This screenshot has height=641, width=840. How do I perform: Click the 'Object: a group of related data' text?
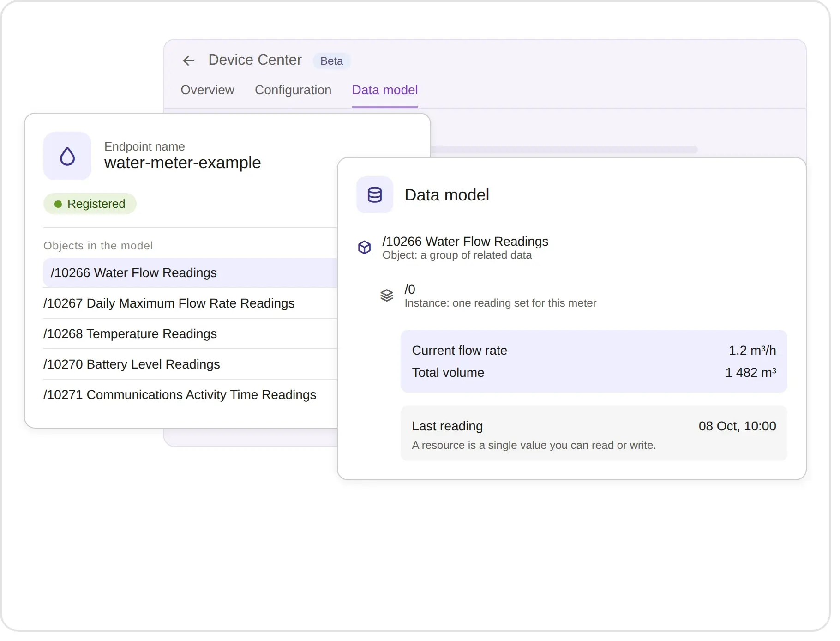point(457,255)
